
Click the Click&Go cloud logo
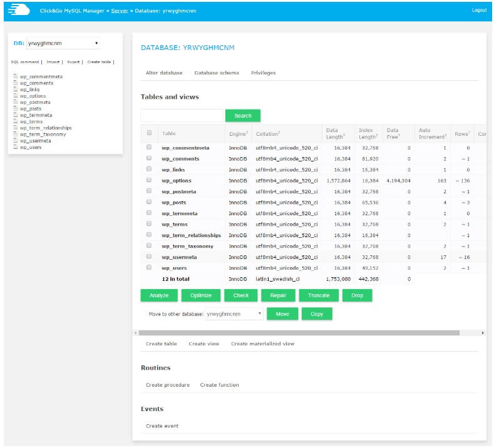(18, 9)
